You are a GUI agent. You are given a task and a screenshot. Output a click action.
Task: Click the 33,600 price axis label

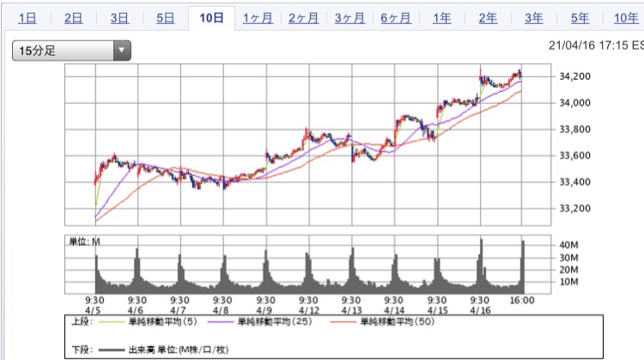[575, 156]
